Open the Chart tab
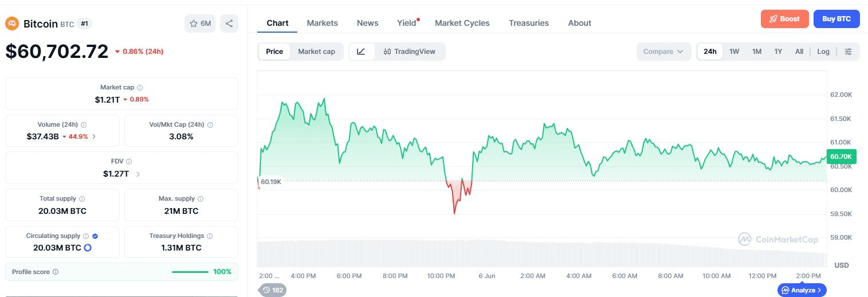The width and height of the screenshot is (868, 297). click(277, 23)
